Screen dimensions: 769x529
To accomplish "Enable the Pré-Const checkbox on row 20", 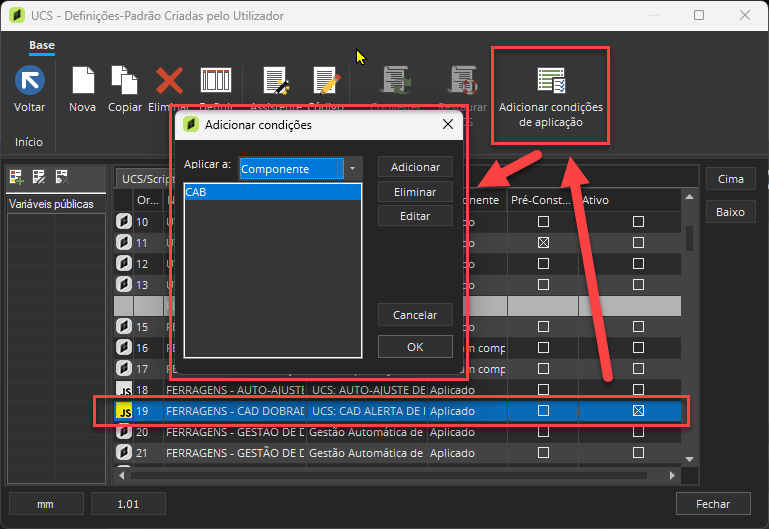I will 543,432.
